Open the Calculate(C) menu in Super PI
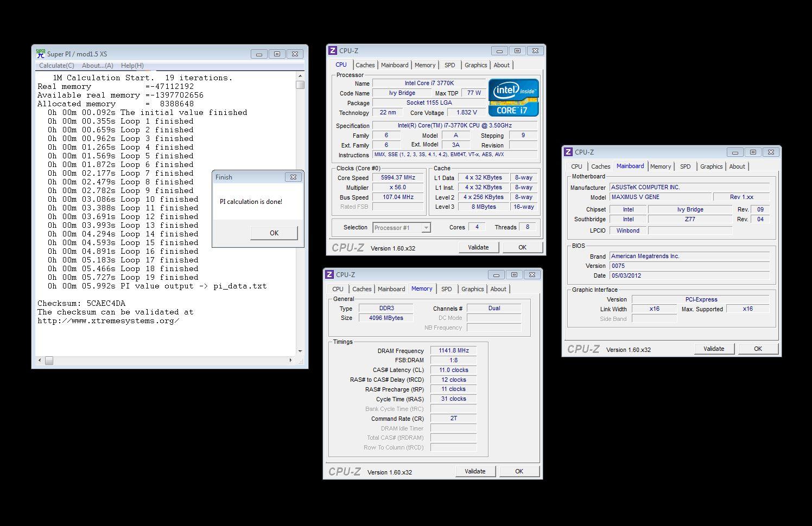The width and height of the screenshot is (812, 526). pyautogui.click(x=56, y=66)
